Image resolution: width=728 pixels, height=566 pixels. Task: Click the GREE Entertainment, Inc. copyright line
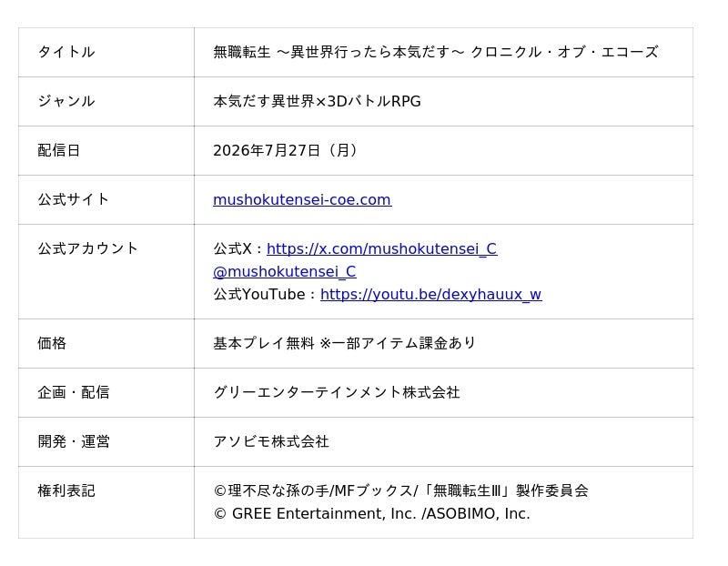(371, 513)
